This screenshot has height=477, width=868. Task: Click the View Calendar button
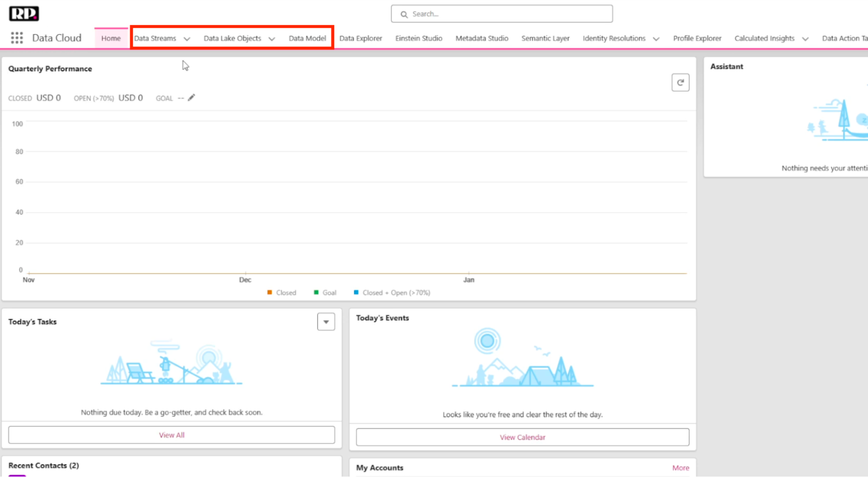[522, 437]
